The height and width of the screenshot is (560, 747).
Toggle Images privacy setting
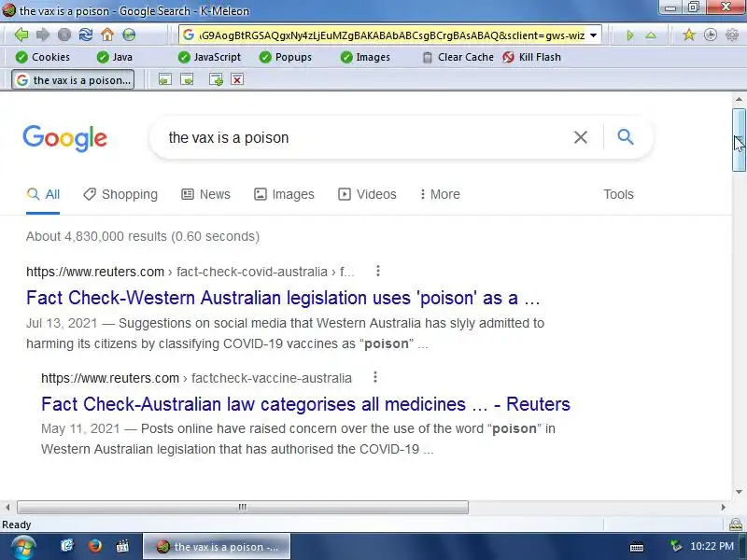tap(365, 57)
